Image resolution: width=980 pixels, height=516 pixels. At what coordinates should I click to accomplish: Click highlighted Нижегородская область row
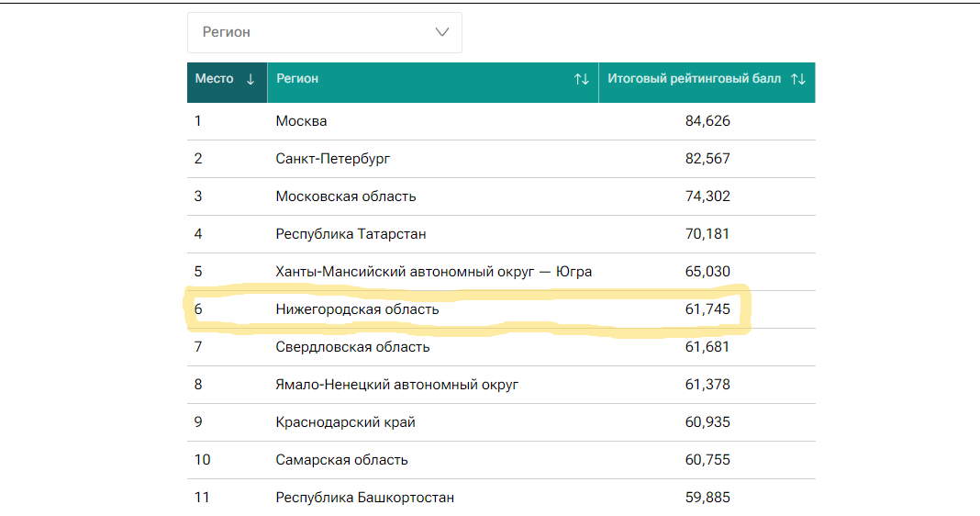coord(357,309)
